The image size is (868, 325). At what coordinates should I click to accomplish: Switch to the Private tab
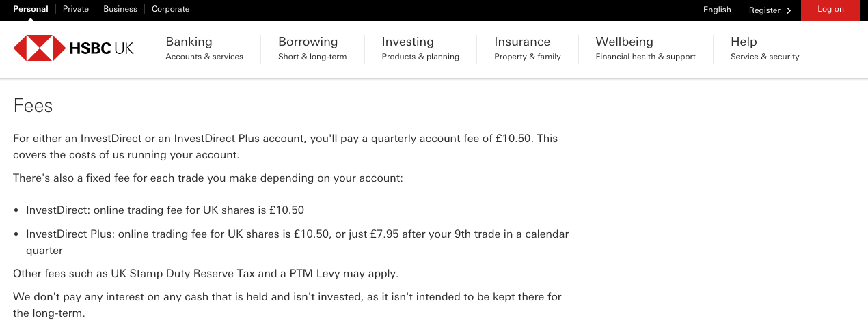click(76, 9)
